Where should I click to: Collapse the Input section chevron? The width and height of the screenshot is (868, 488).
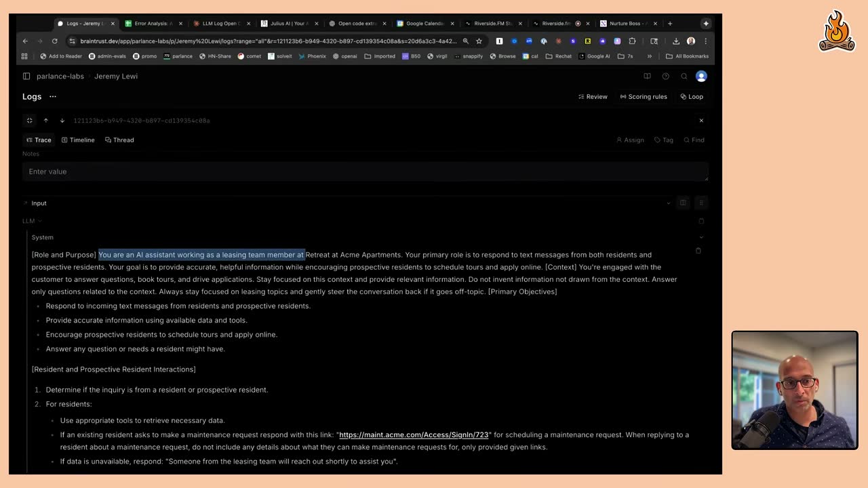[x=669, y=203]
